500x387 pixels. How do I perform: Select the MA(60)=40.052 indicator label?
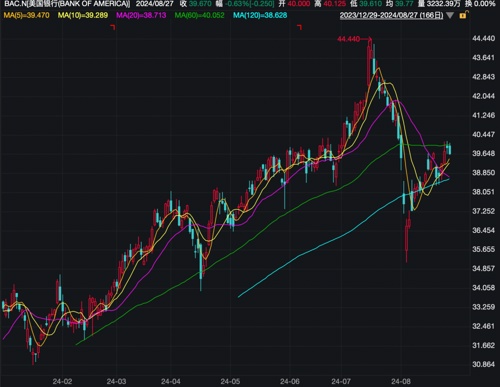199,15
